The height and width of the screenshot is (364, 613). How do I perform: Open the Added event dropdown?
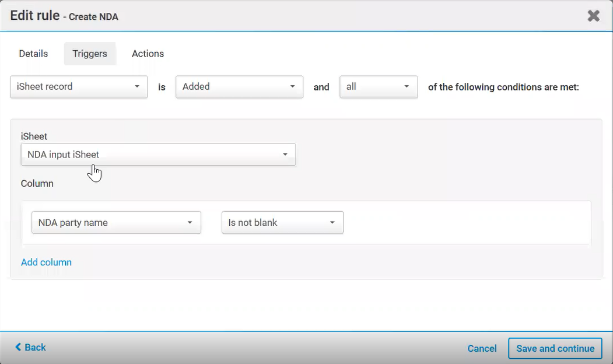(239, 87)
